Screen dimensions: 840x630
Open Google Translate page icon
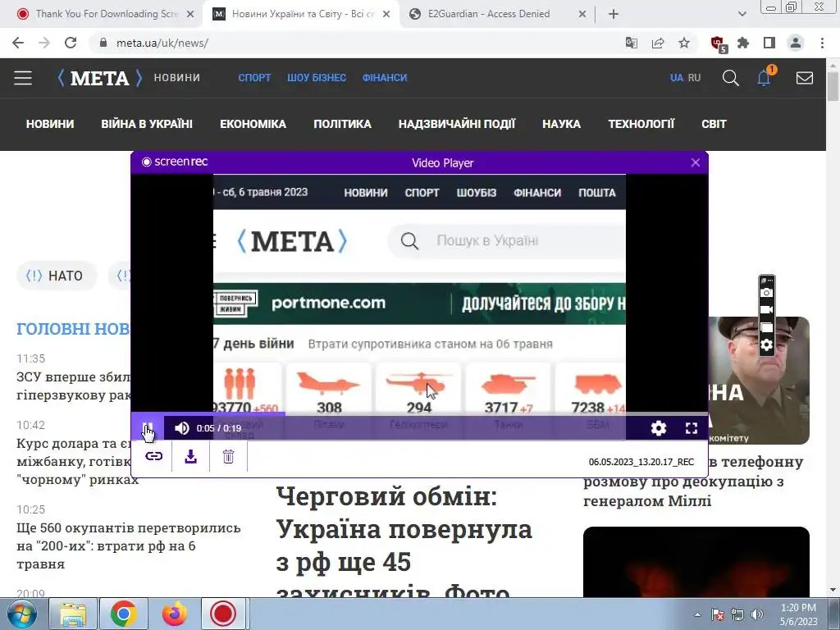[632, 43]
